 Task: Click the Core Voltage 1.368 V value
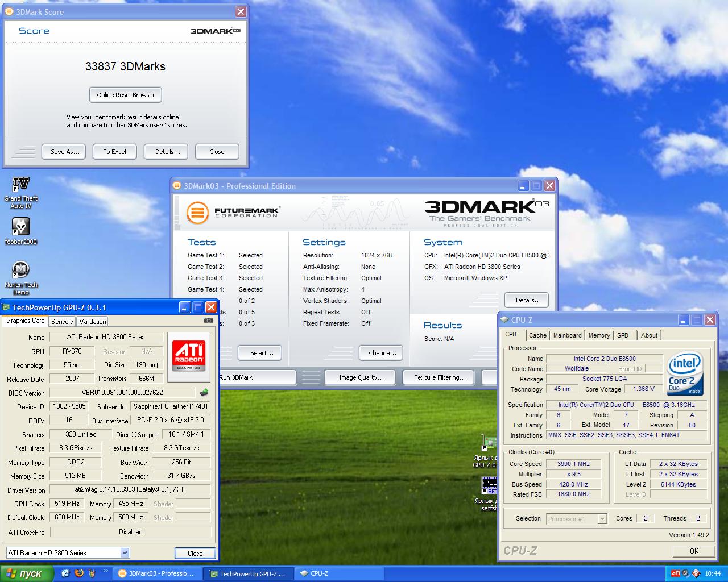coord(644,389)
